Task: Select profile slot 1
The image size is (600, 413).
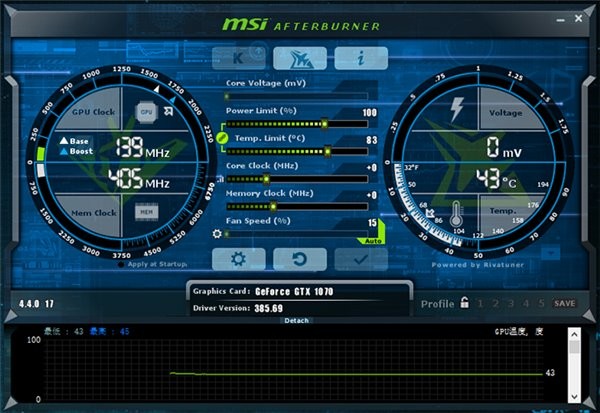Action: click(480, 304)
